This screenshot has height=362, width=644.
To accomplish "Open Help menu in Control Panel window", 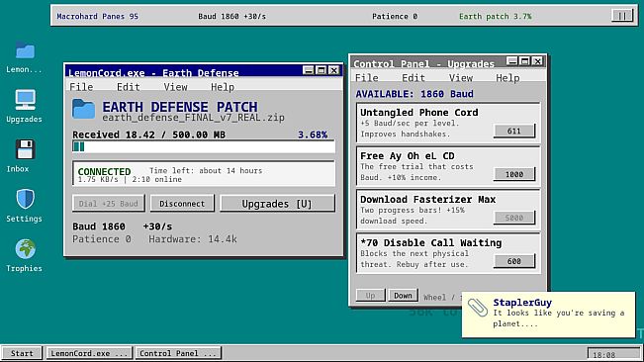I will [507, 78].
